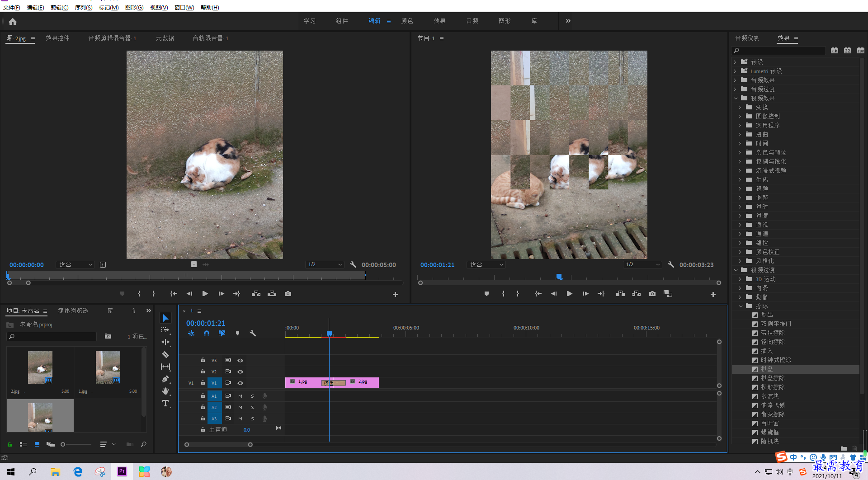Expand the 预设 effects folder
The image size is (868, 480).
pos(735,62)
